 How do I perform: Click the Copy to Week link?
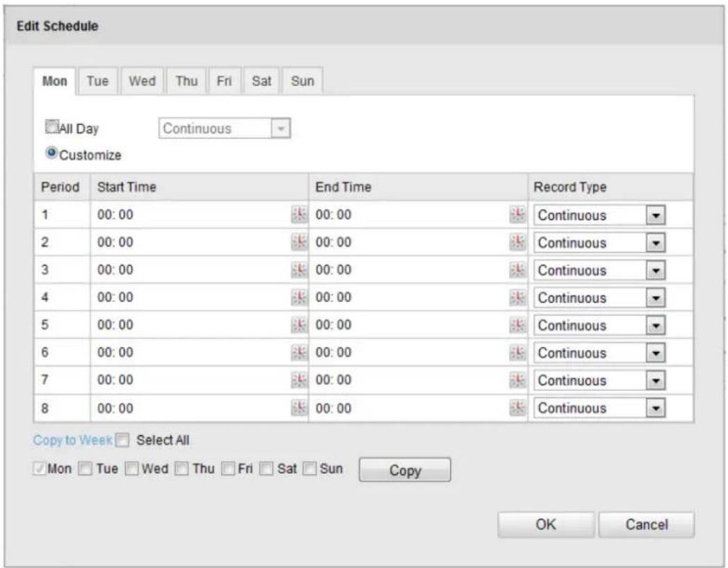tap(73, 440)
